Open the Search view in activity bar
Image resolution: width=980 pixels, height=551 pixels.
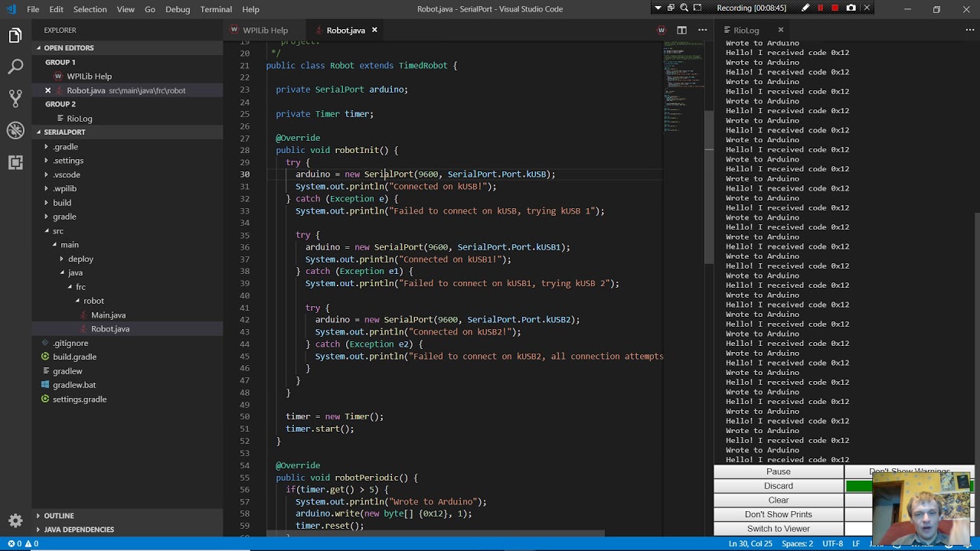pyautogui.click(x=15, y=67)
